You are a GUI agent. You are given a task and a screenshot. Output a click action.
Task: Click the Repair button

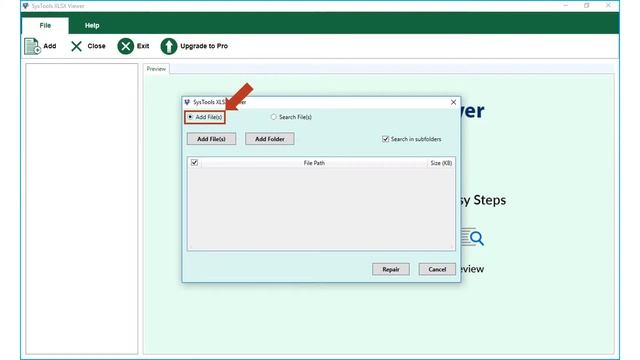point(391,269)
